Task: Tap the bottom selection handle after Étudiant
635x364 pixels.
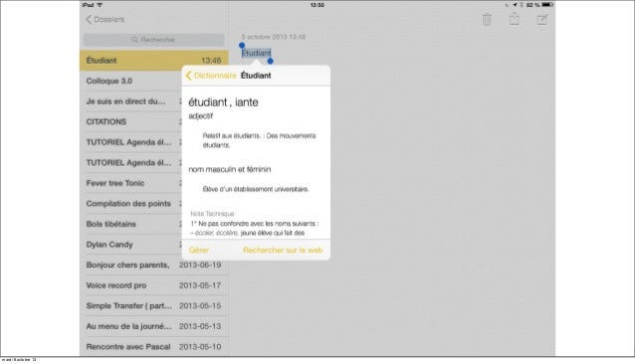Action: (x=270, y=61)
